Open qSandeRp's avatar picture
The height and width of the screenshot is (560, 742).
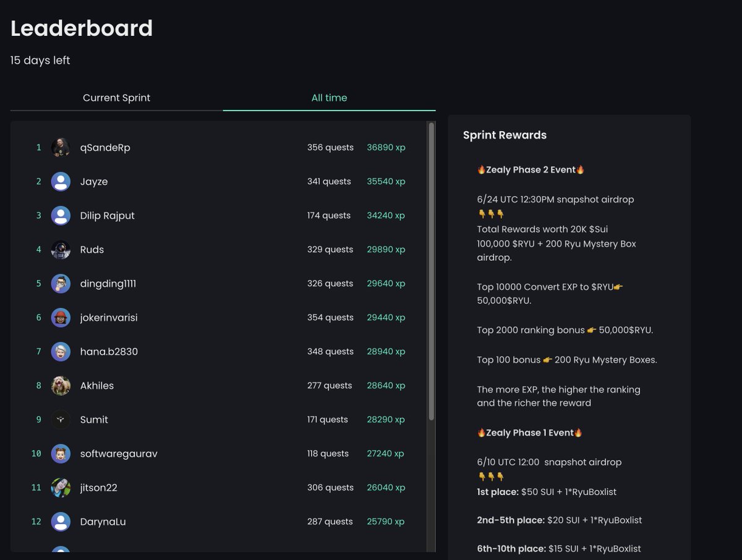pyautogui.click(x=61, y=148)
